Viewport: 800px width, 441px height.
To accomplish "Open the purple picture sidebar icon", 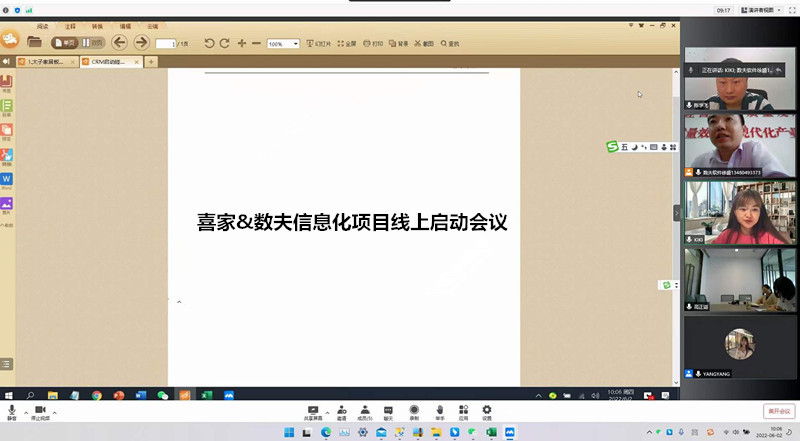I will (7, 203).
